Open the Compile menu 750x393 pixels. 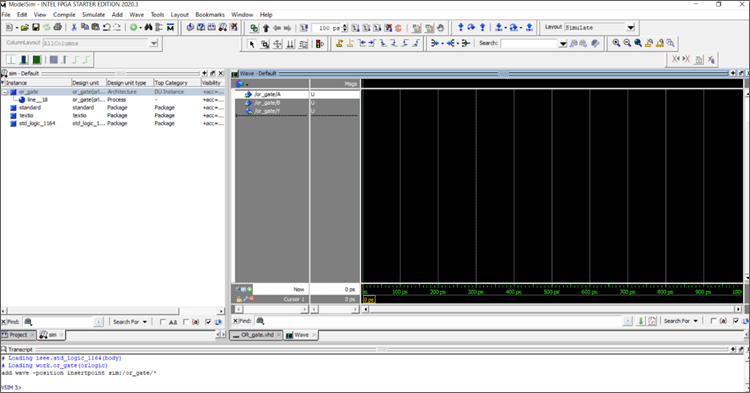[64, 15]
